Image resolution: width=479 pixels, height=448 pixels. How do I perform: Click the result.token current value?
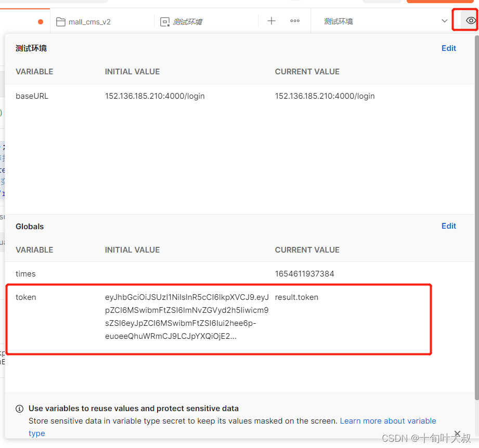pos(296,297)
